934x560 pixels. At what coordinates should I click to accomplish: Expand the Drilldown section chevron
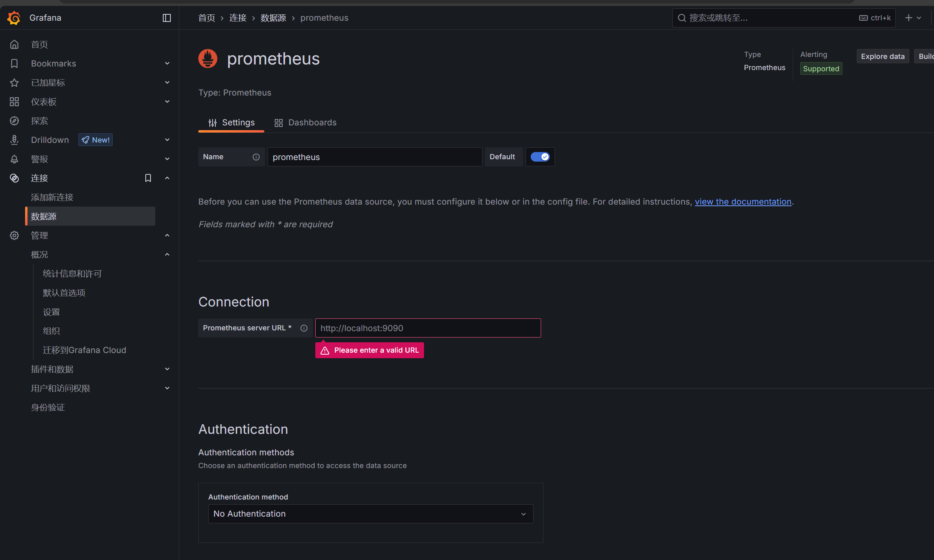[x=167, y=140]
